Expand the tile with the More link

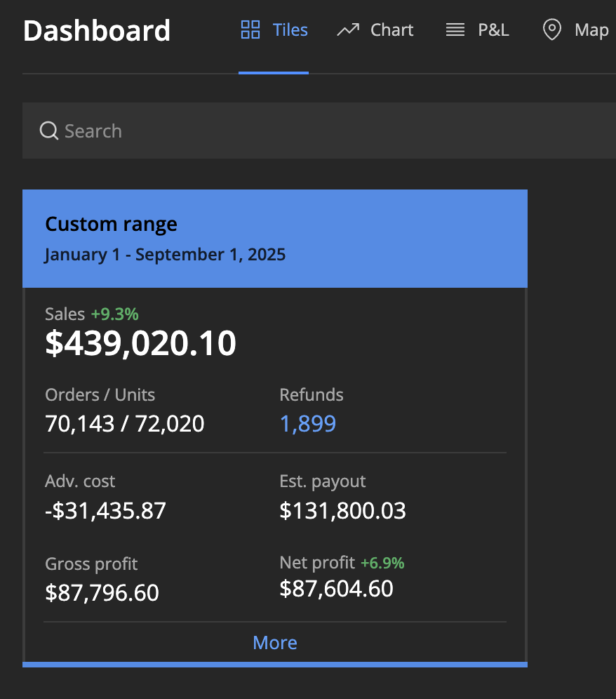click(275, 643)
